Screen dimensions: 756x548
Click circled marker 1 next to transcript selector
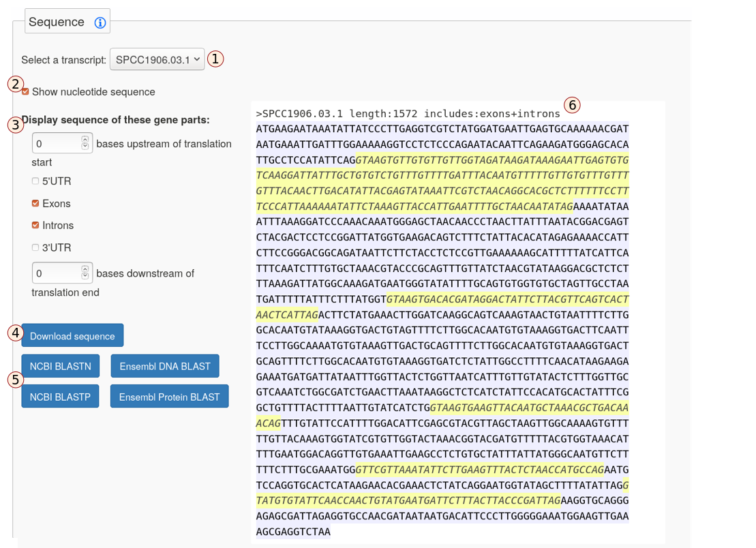[215, 59]
